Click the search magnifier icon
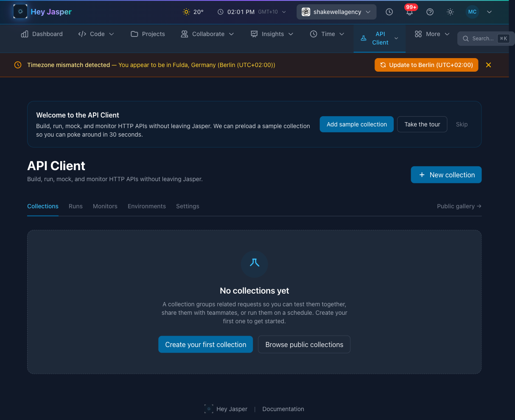515x420 pixels. pyautogui.click(x=465, y=39)
